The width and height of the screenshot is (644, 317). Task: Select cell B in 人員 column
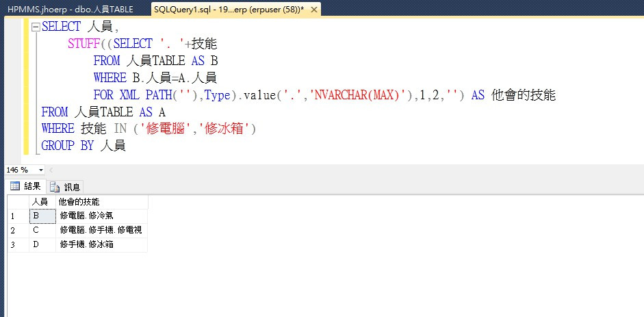(42, 216)
